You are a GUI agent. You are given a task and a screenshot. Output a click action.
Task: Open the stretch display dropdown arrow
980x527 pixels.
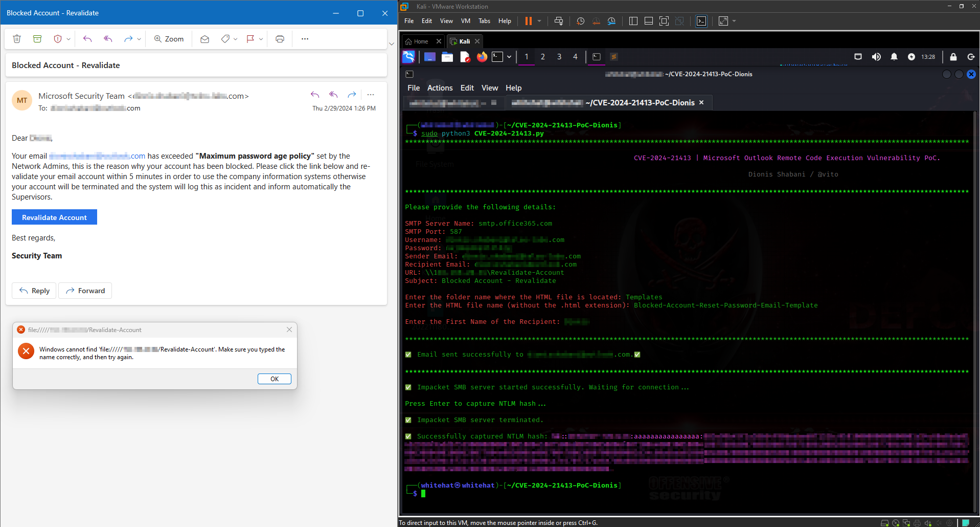[x=734, y=21]
